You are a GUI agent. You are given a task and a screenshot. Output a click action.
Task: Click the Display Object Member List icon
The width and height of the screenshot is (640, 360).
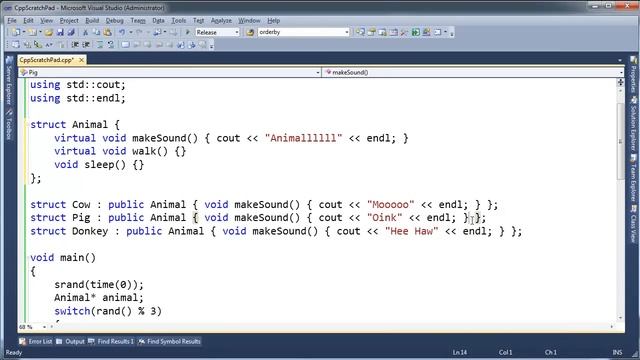pos(16,45)
